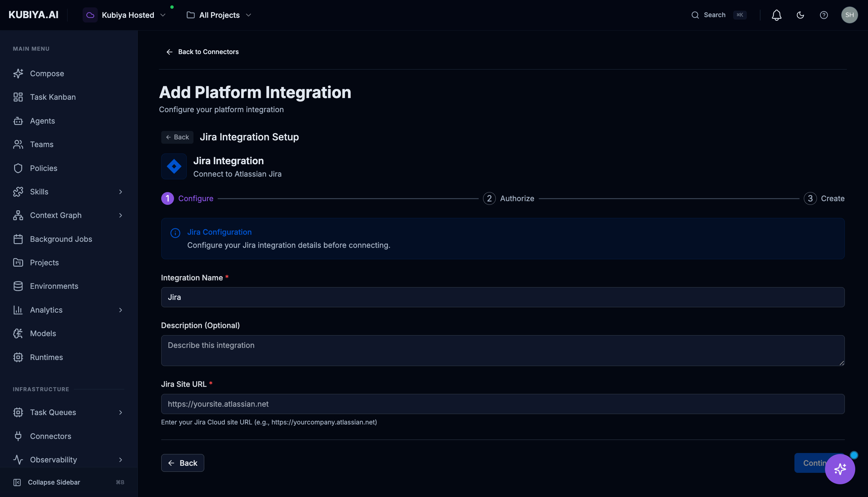Screen dimensions: 868x497
Task: Open the Policies page
Action: (x=43, y=168)
